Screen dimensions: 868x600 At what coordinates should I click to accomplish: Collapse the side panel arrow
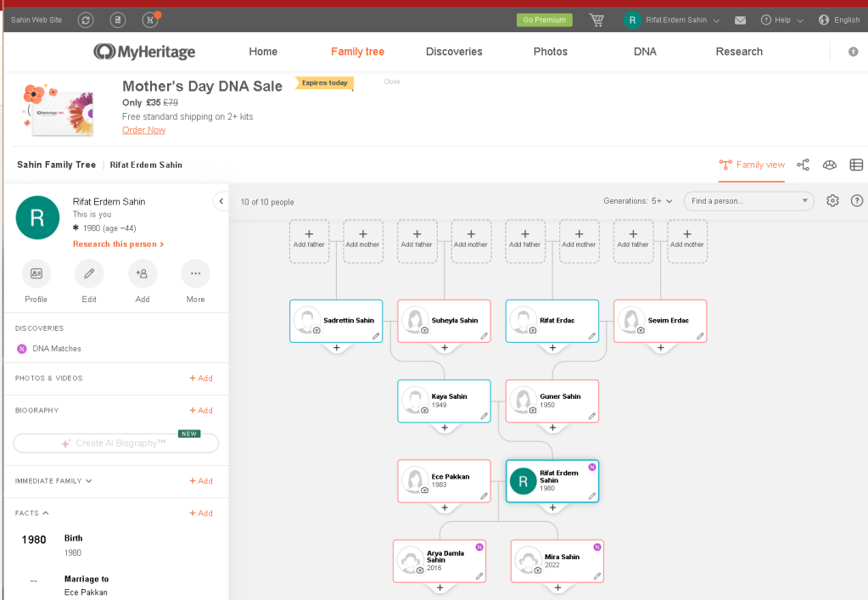pyautogui.click(x=221, y=201)
